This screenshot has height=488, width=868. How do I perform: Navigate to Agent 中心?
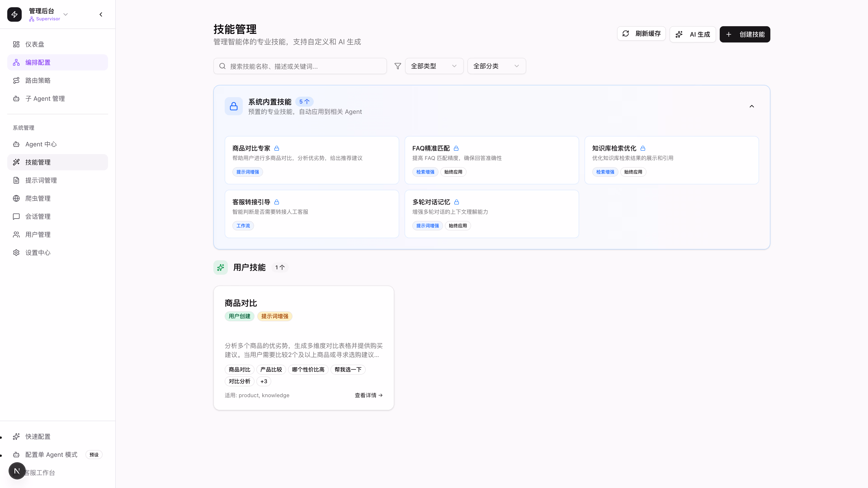click(58, 144)
